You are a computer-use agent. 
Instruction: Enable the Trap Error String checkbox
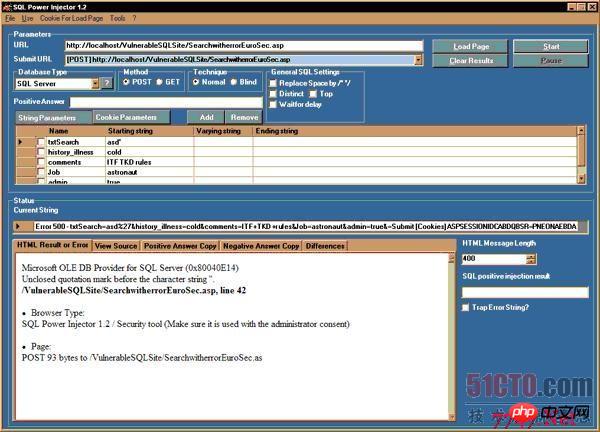(x=465, y=308)
